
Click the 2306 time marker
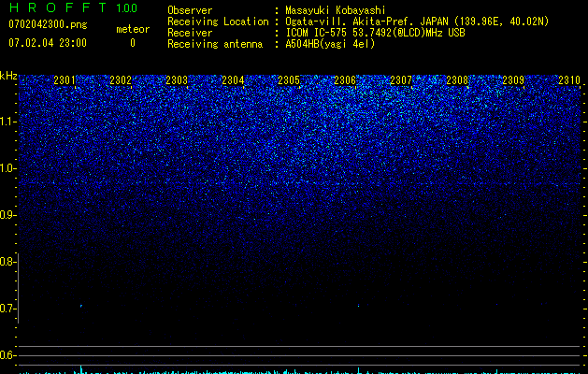345,80
